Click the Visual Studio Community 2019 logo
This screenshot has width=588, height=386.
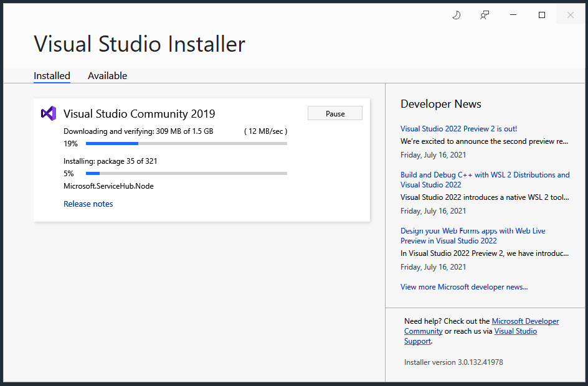pyautogui.click(x=49, y=113)
